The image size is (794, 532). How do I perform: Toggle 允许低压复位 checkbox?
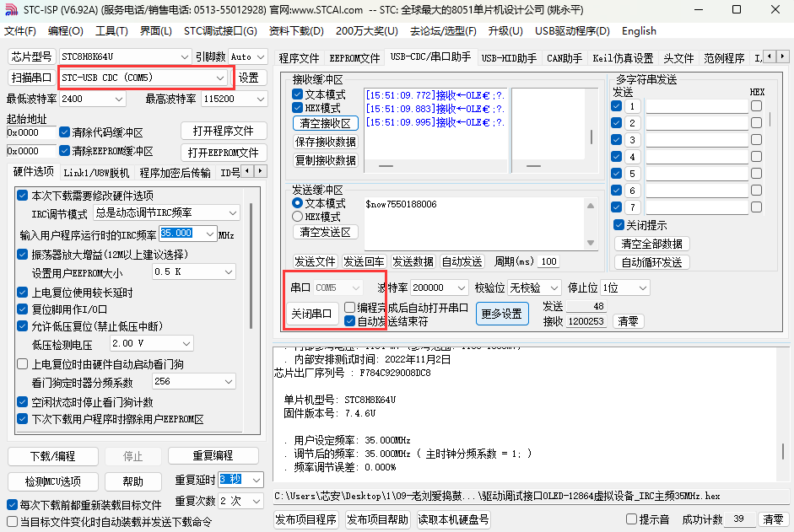pyautogui.click(x=22, y=326)
